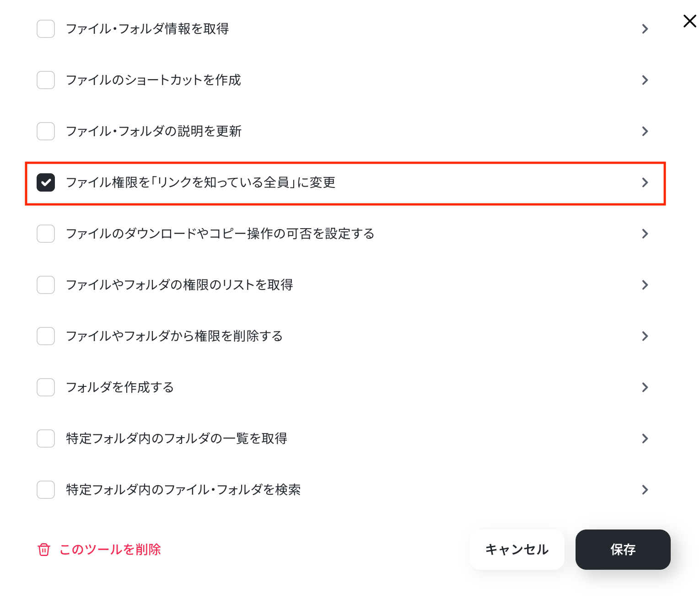Close the dialog with the X icon
Screen dimensions: 700x599
tap(689, 21)
